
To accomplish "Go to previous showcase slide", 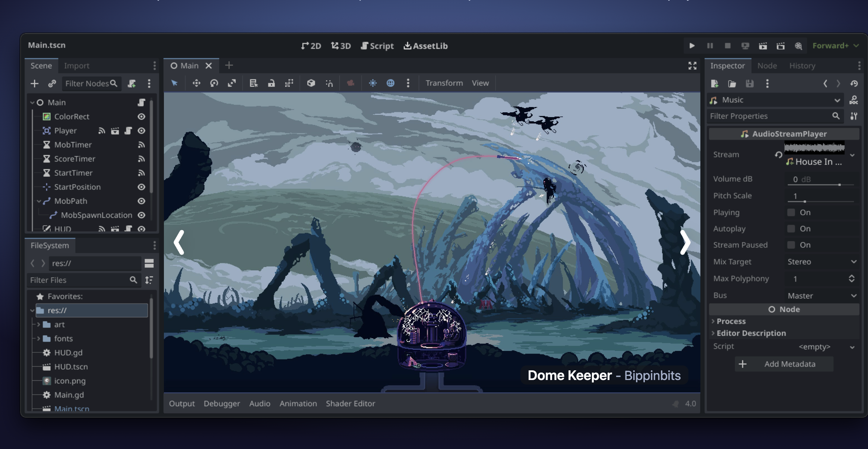I will 179,242.
